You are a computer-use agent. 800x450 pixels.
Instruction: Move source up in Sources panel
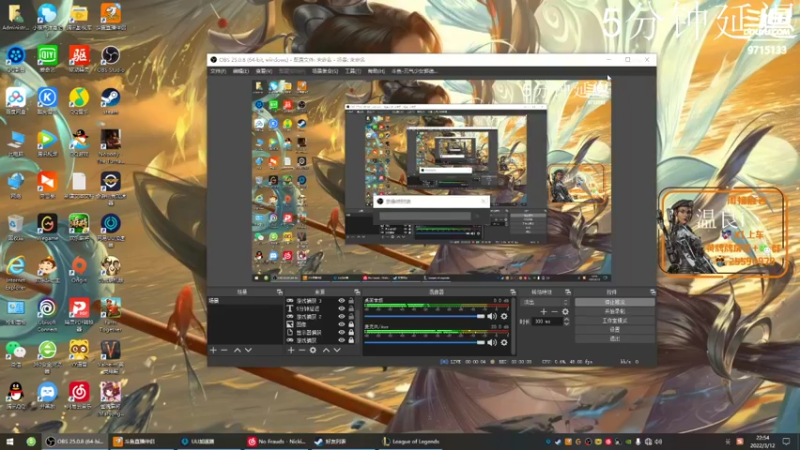326,351
